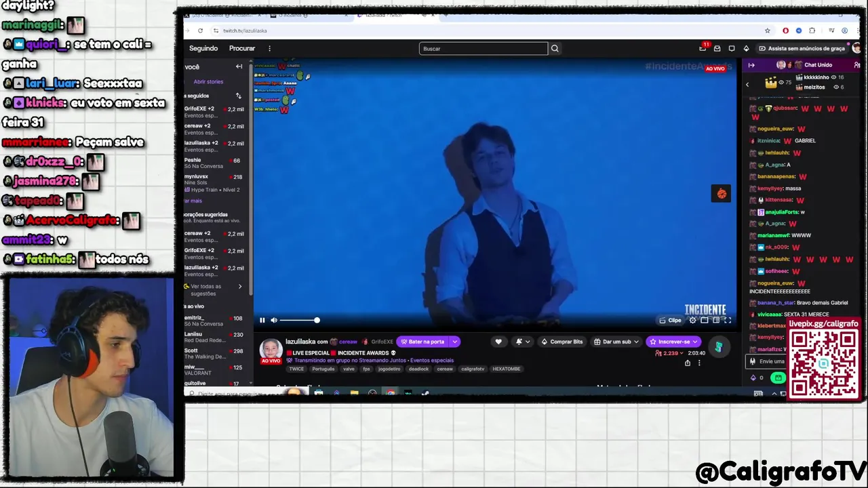This screenshot has height=488, width=868.
Task: Toggle the multiview grid icon in the player
Action: click(715, 320)
